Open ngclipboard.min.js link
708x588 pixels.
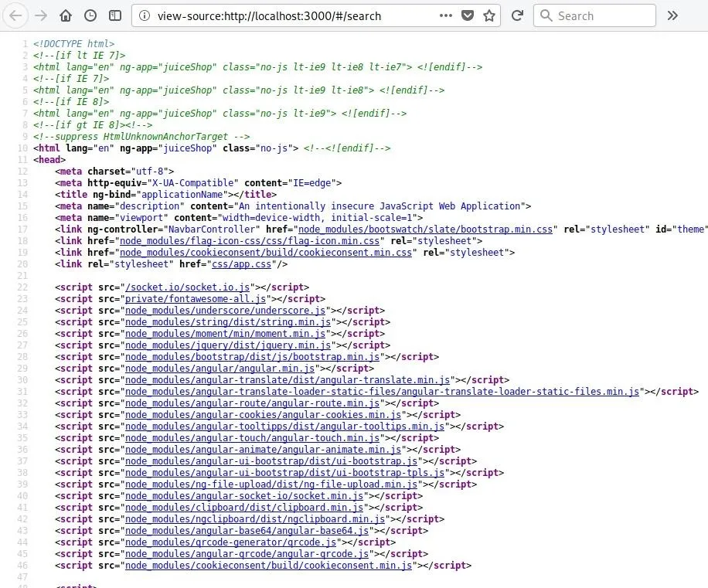pos(255,519)
